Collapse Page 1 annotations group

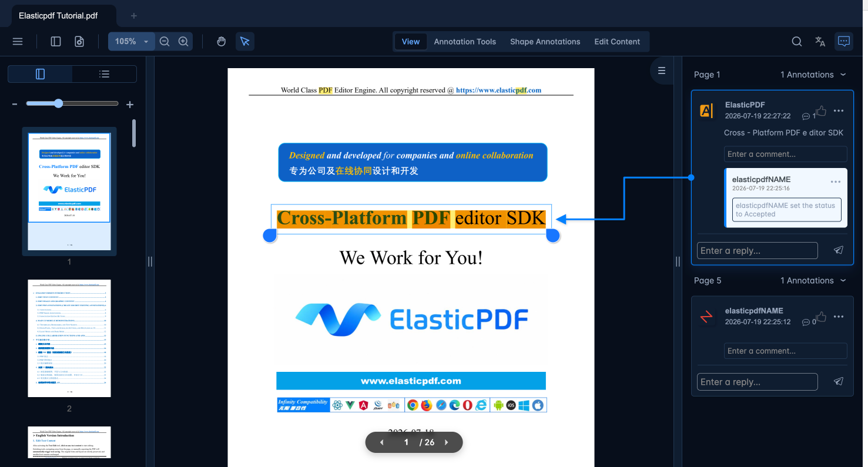(843, 75)
